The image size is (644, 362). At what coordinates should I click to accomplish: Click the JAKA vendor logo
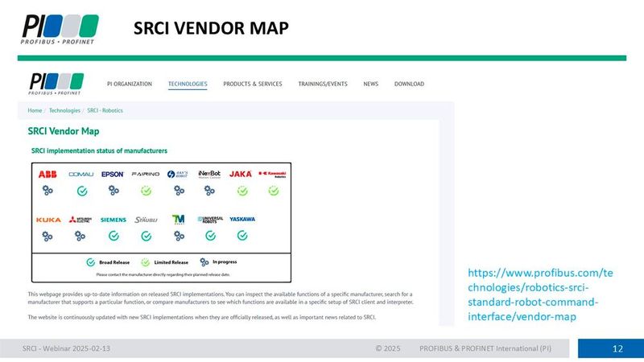coord(241,174)
